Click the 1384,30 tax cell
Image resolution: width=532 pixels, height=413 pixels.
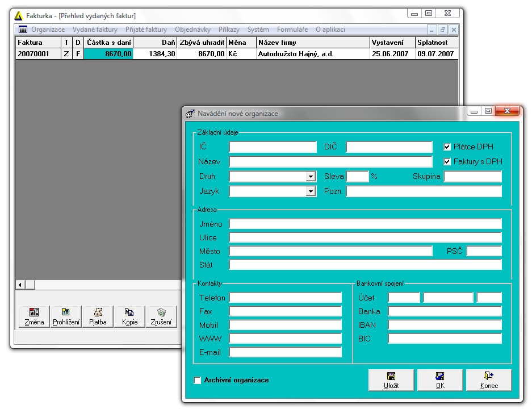click(156, 53)
